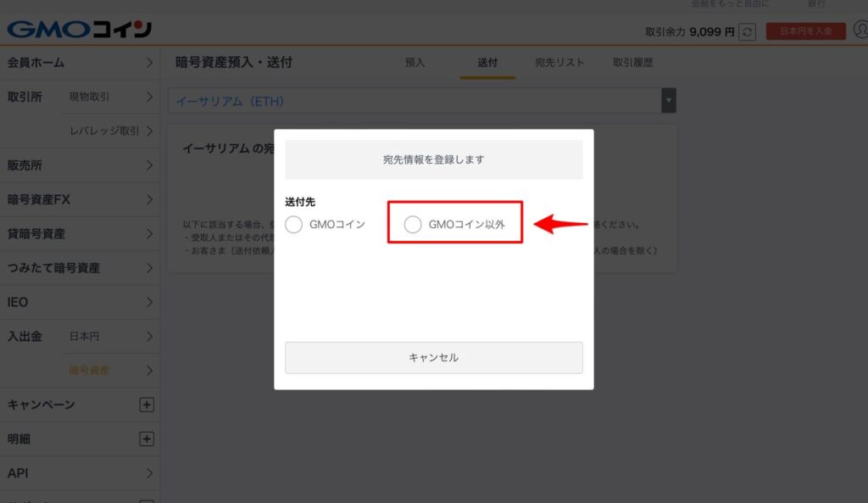
Task: Open 日本円 under 入出金
Action: [x=84, y=336]
